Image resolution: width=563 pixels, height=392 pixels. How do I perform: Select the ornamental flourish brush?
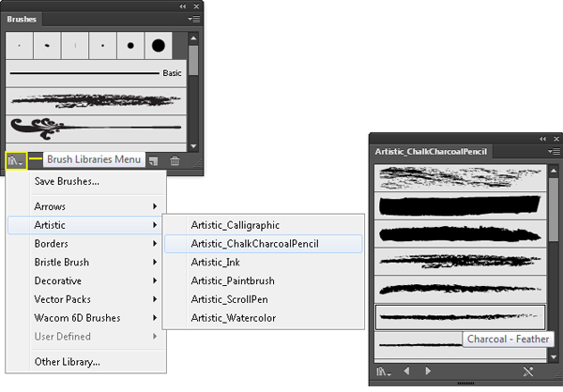(x=96, y=128)
